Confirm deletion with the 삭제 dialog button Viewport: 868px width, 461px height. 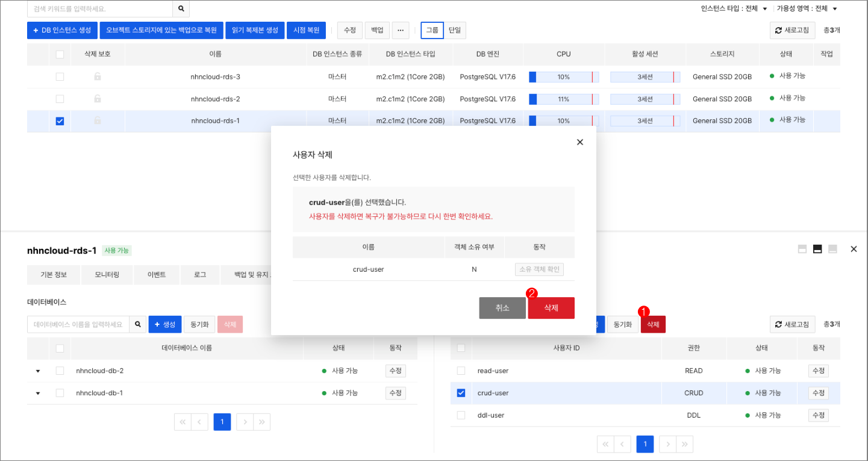pyautogui.click(x=551, y=307)
